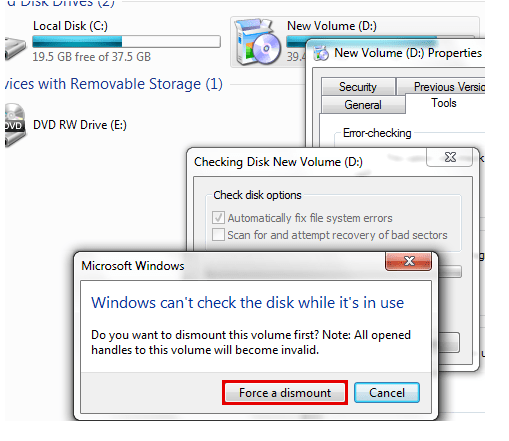Select the Tools tab

point(444,103)
